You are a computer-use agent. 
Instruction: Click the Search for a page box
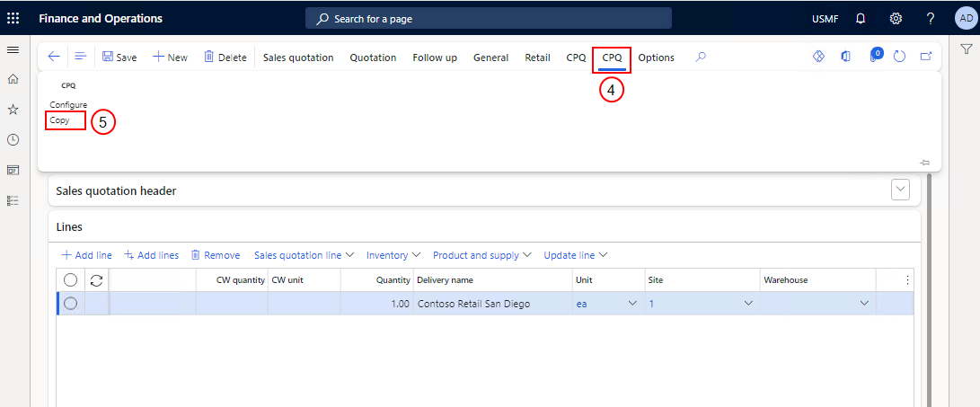click(x=488, y=19)
